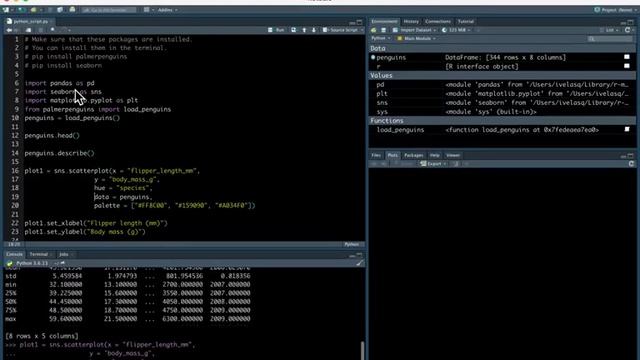
Task: Maximize the Console pane
Action: coord(359,255)
